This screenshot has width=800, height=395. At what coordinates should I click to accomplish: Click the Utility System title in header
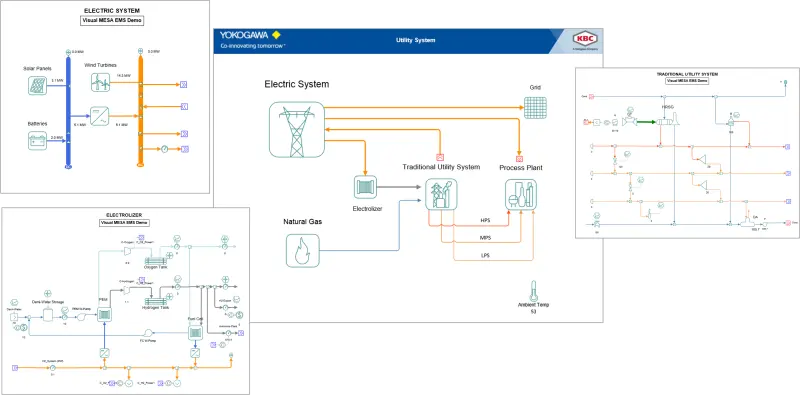[415, 40]
